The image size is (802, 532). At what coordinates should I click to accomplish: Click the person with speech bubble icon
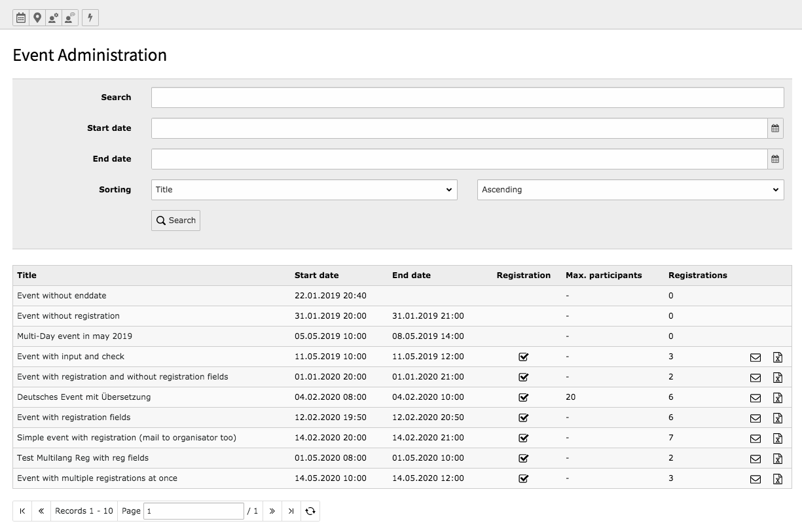point(70,18)
